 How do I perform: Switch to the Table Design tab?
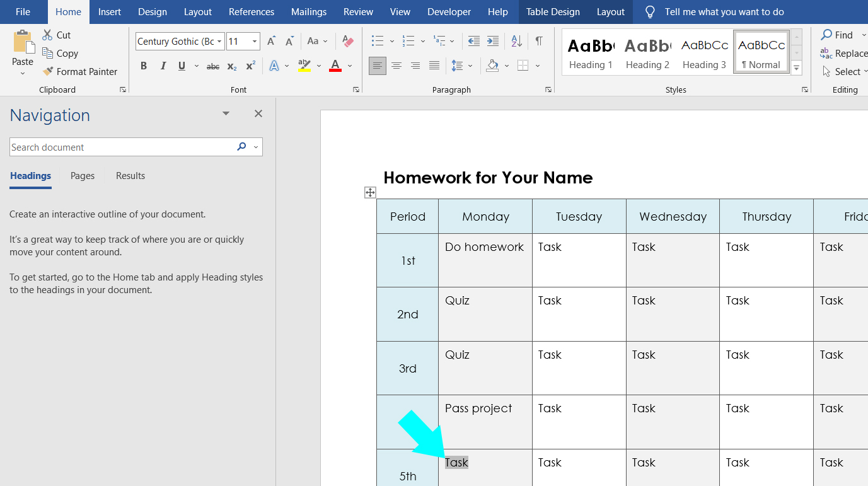pos(552,11)
